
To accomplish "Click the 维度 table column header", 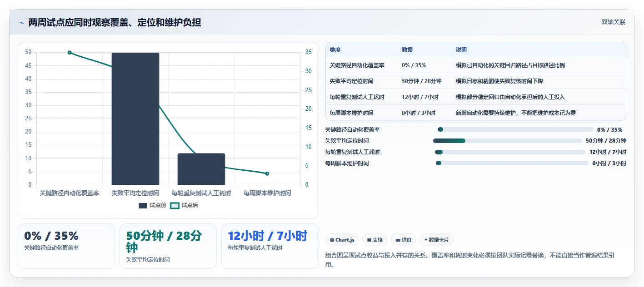I will coord(335,50).
